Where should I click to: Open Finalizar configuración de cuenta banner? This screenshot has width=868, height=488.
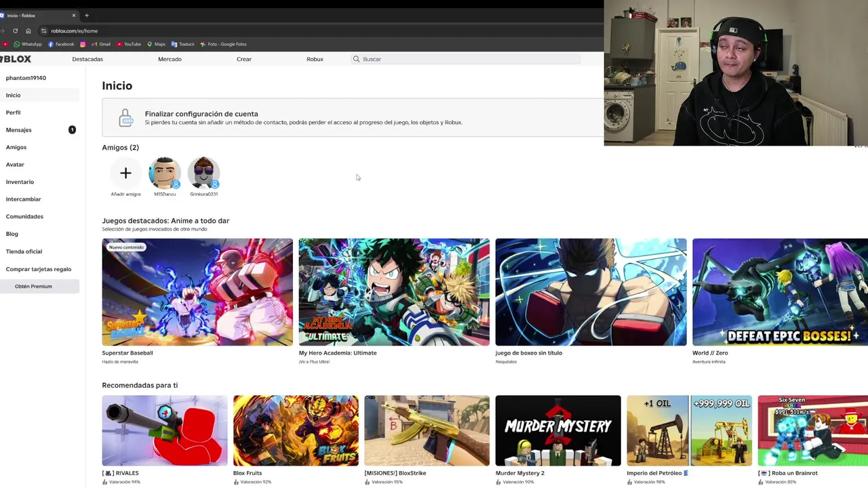(353, 117)
